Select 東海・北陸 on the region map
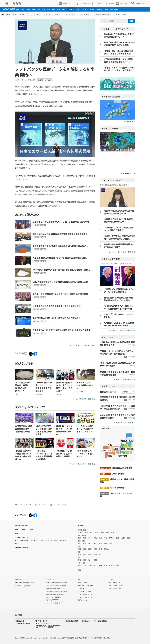150x644 pixels. [x=122, y=456]
